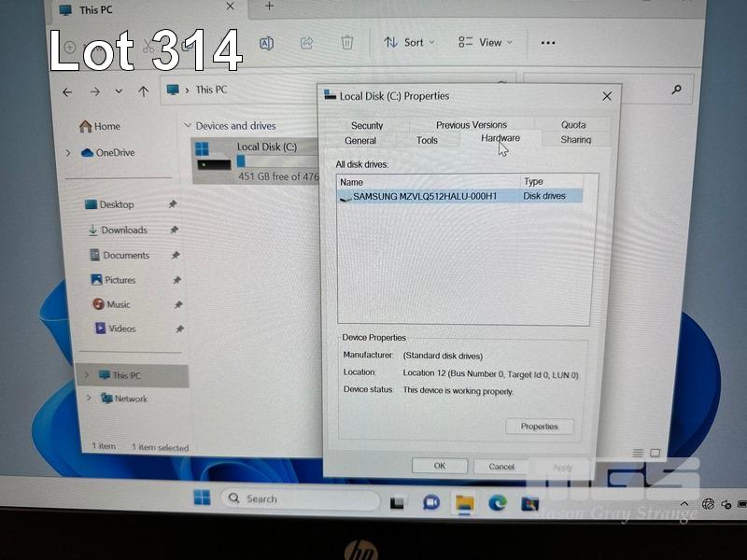Navigate up one folder level
The width and height of the screenshot is (747, 560).
click(143, 91)
